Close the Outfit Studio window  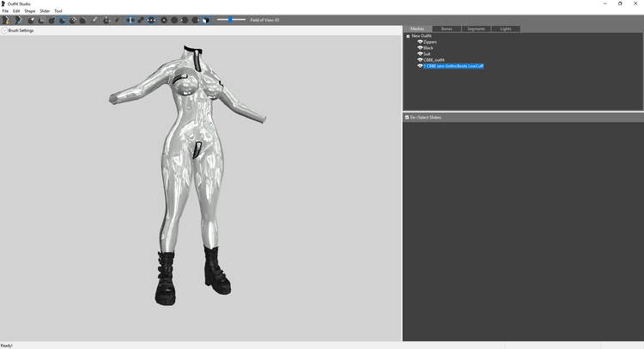coord(635,3)
